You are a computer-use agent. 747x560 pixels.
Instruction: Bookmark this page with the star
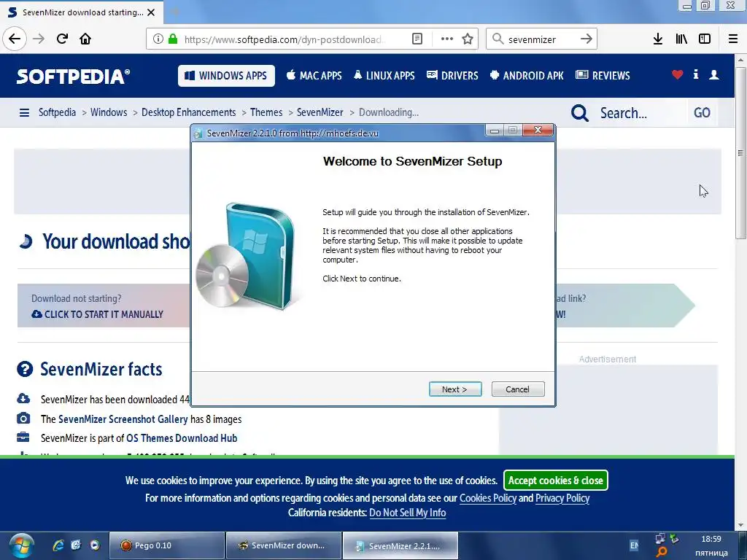(x=468, y=39)
